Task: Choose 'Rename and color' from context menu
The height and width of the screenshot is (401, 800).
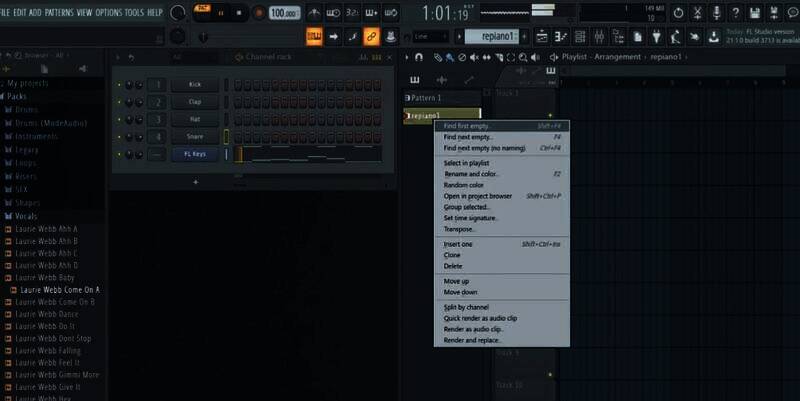Action: pos(469,174)
